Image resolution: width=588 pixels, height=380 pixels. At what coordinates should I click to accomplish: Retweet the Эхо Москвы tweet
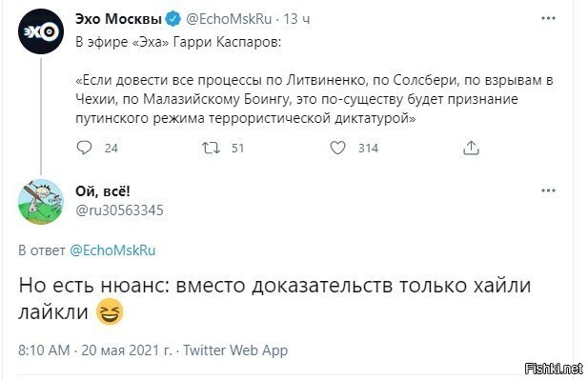(212, 148)
